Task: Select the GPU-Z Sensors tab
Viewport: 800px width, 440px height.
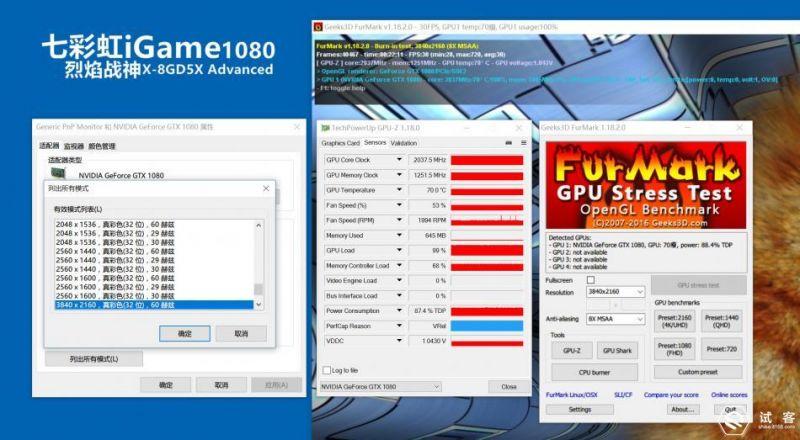Action: pyautogui.click(x=375, y=143)
